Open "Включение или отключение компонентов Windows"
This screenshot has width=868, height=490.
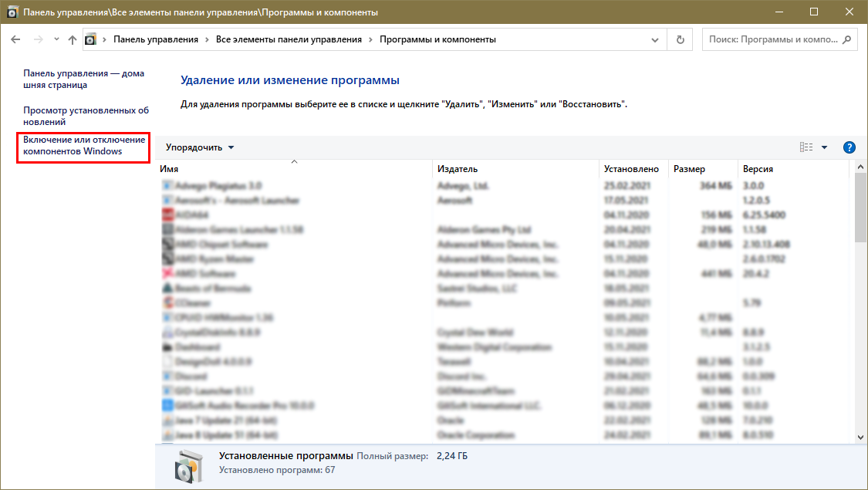click(x=83, y=146)
